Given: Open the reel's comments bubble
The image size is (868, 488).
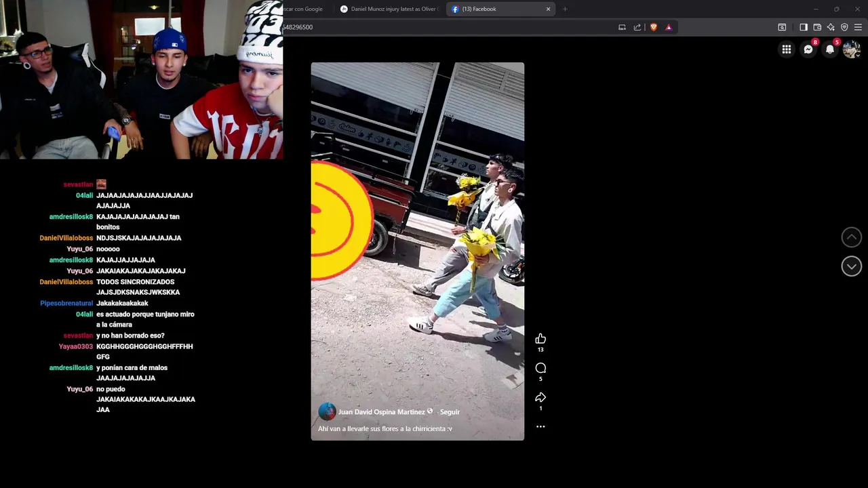Looking at the screenshot, I should coord(540,368).
